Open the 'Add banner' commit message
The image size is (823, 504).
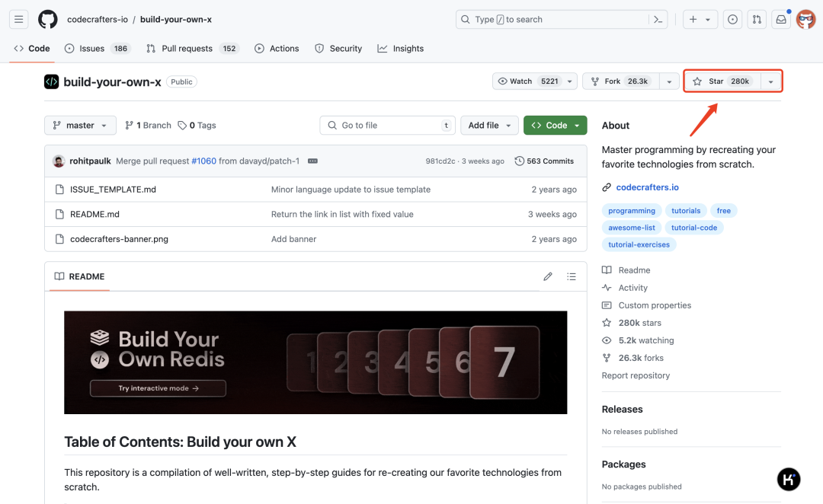(293, 238)
